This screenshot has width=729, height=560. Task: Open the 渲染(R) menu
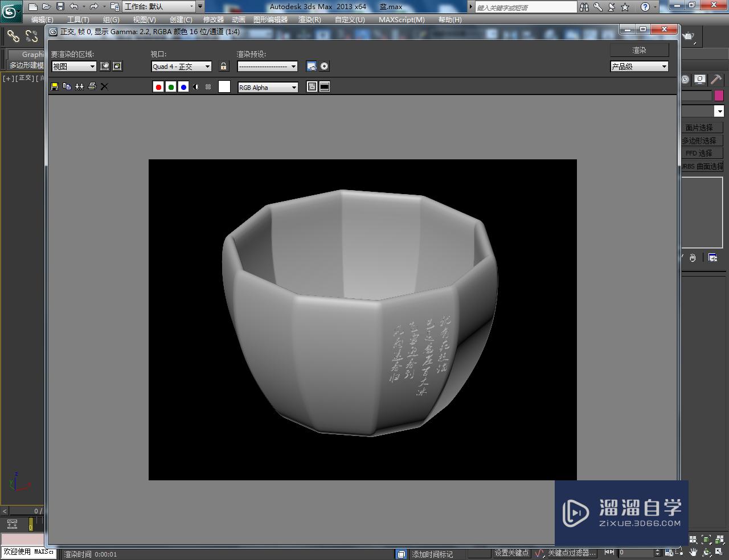311,19
